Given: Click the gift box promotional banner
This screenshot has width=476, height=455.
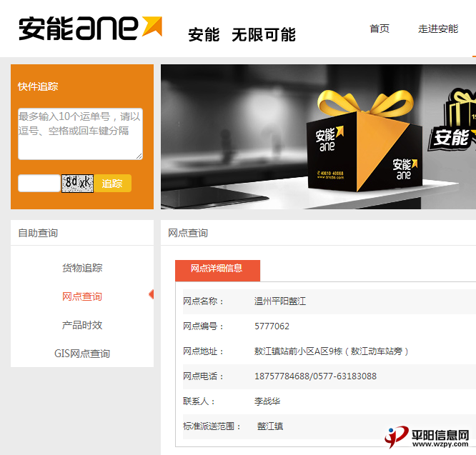Looking at the screenshot, I should click(318, 136).
